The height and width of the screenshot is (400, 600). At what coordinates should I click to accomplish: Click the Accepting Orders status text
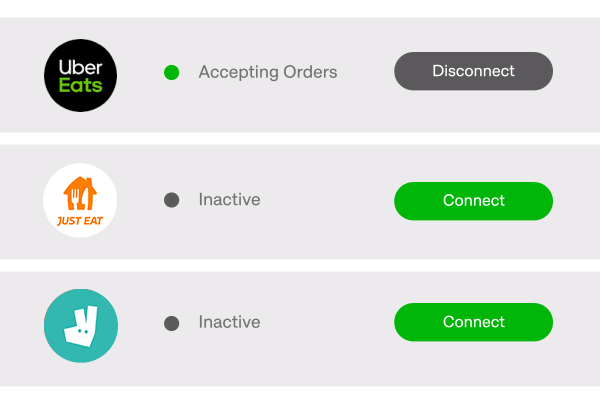[267, 72]
